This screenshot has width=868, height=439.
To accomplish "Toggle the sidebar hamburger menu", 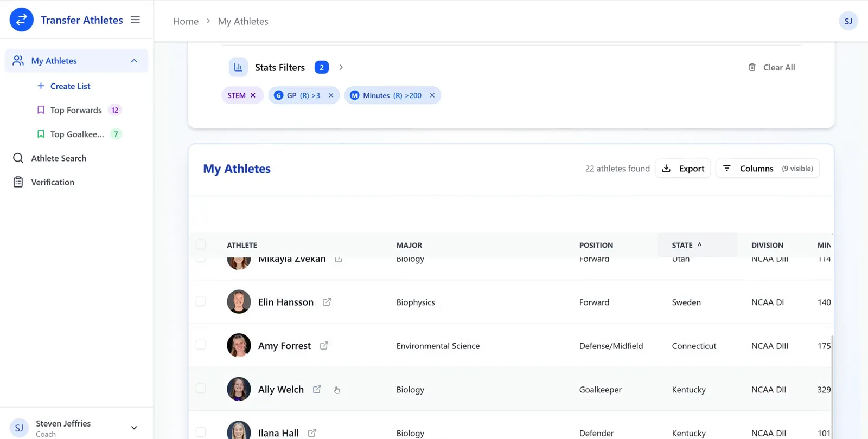I will [135, 20].
